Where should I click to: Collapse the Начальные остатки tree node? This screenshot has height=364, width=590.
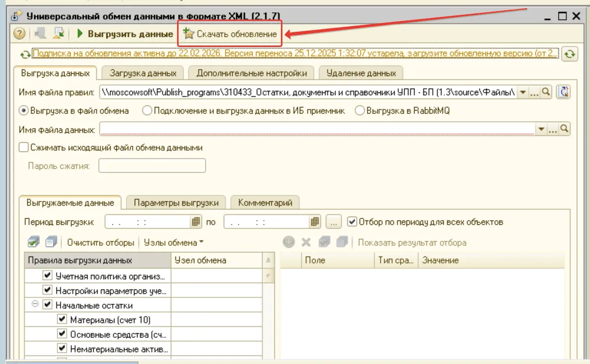coord(35,305)
